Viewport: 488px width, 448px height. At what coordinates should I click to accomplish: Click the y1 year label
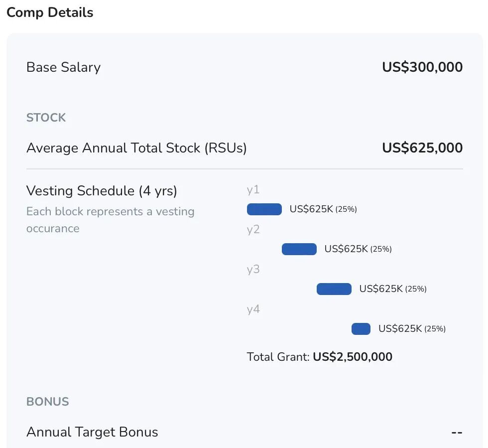(x=253, y=190)
